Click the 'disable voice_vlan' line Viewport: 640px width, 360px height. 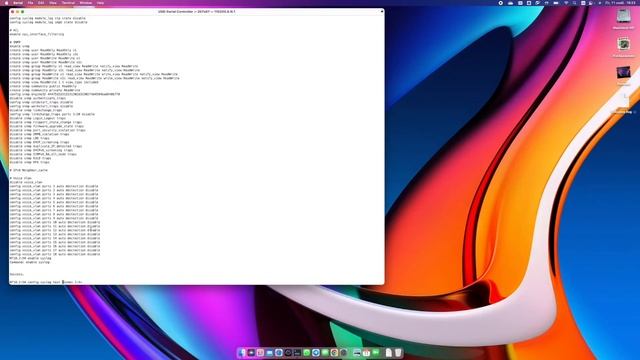[x=26, y=182]
